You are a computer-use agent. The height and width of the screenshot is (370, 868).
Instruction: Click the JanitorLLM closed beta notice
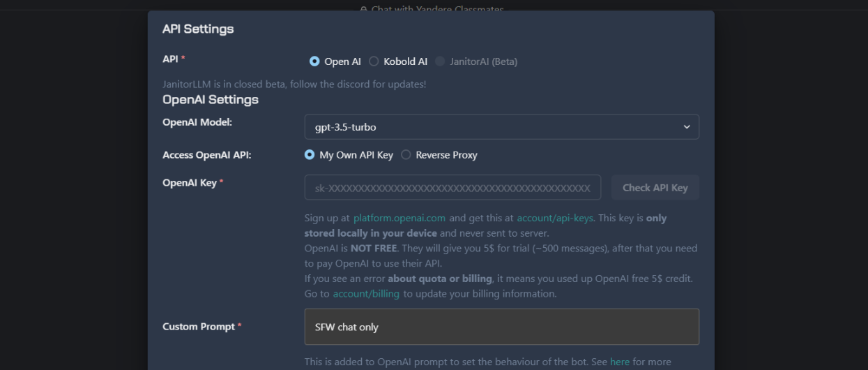tap(294, 84)
